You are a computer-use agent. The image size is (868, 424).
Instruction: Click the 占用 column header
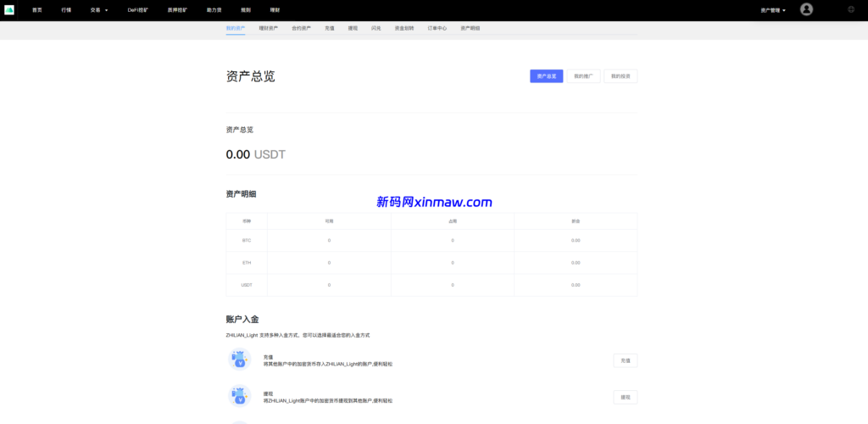pyautogui.click(x=453, y=220)
